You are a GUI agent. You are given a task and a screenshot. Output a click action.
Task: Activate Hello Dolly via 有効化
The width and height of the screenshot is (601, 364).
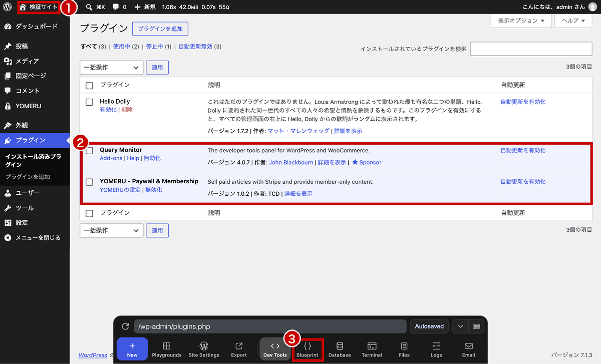point(108,110)
